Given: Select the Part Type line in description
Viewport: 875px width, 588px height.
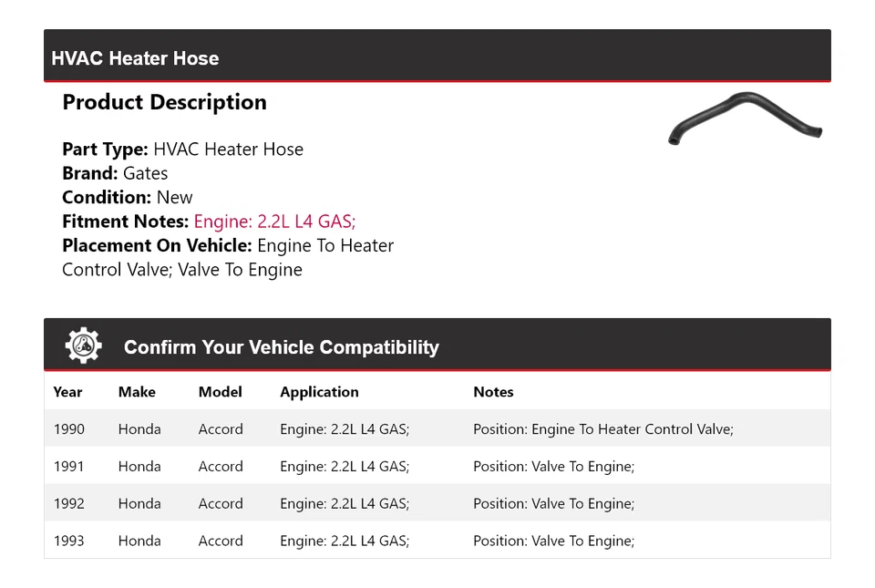Looking at the screenshot, I should click(x=182, y=150).
